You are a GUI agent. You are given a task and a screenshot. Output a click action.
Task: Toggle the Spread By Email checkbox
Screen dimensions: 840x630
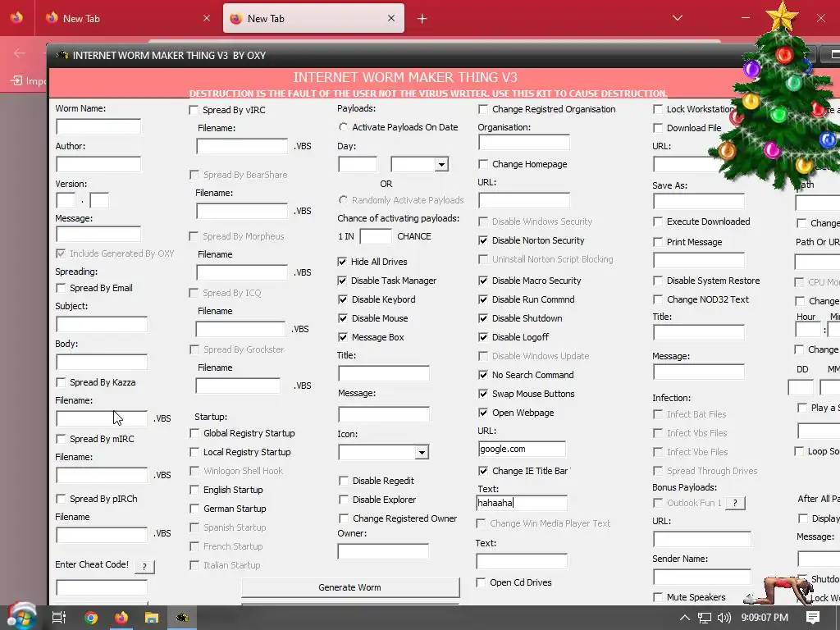[x=61, y=288]
